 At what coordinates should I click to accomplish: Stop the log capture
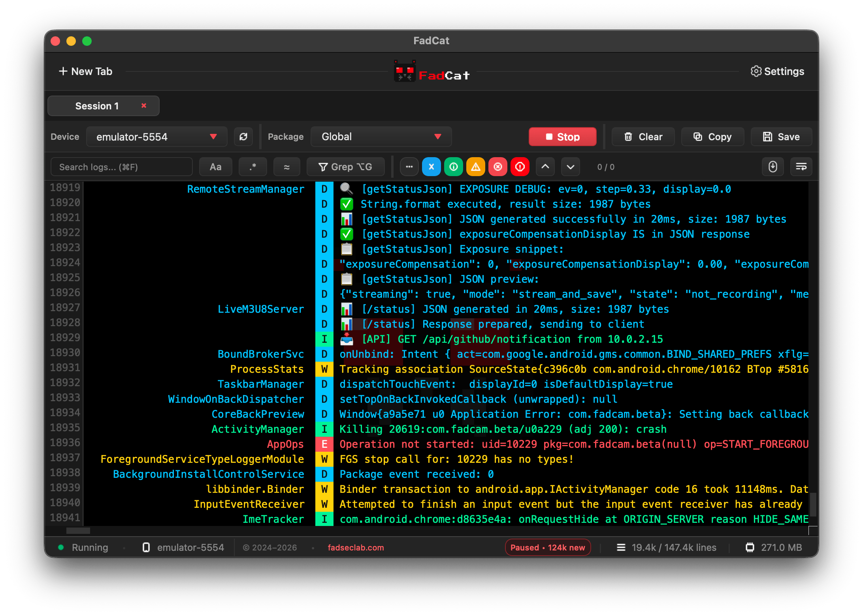pyautogui.click(x=562, y=137)
